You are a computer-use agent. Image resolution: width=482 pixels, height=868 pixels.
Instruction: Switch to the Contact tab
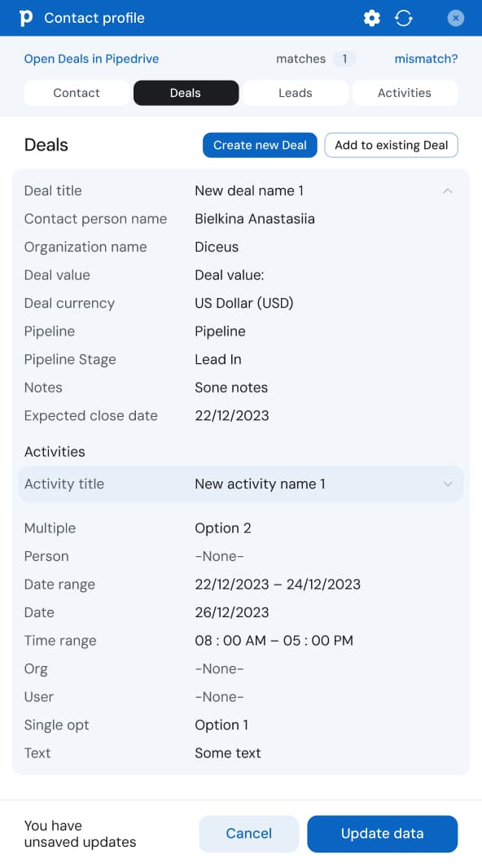click(x=76, y=93)
